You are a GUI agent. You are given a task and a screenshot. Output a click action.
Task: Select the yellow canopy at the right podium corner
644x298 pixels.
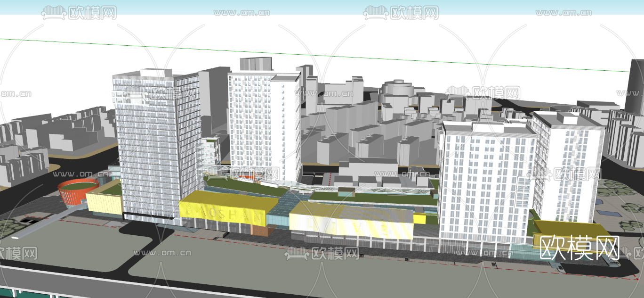(x=573, y=238)
